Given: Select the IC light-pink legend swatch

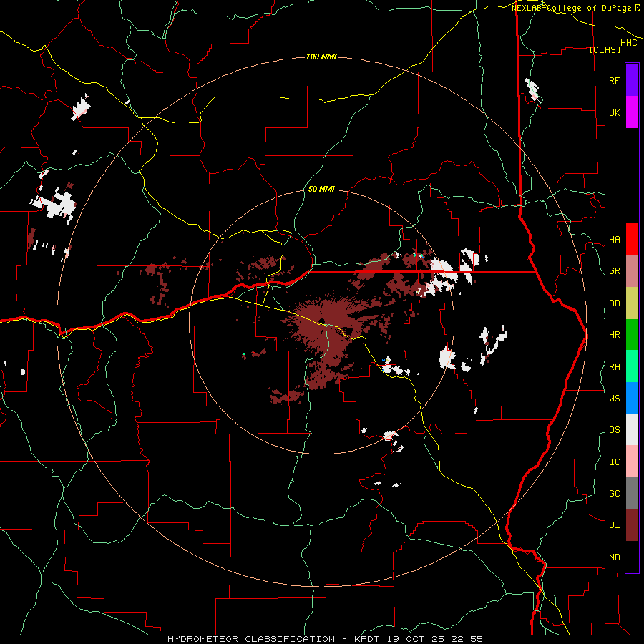Looking at the screenshot, I should (x=632, y=462).
